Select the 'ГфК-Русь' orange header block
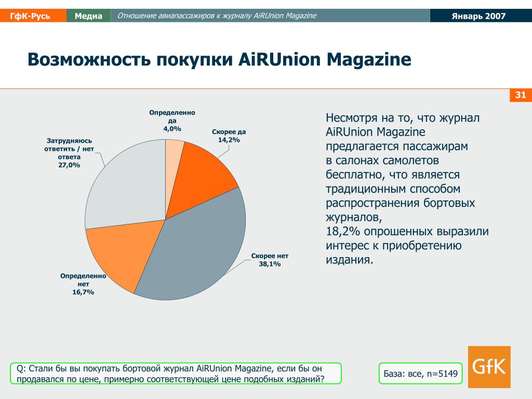 (33, 16)
